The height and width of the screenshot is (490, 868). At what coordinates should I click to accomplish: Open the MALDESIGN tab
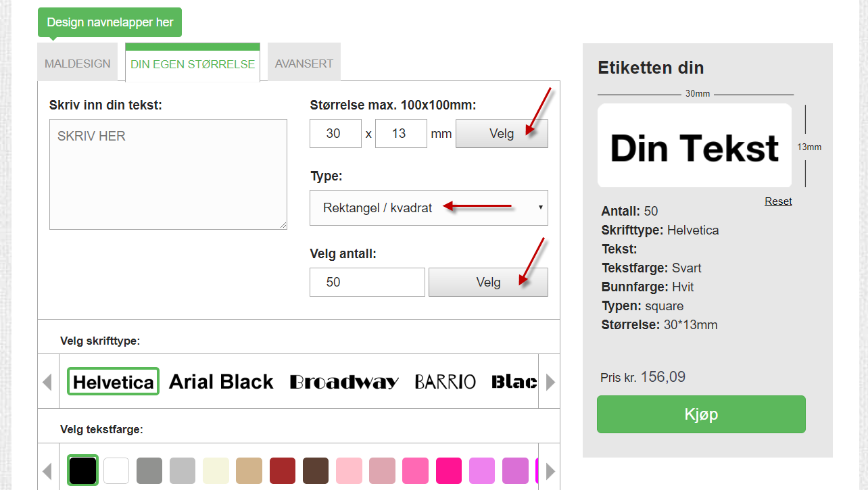pos(78,64)
